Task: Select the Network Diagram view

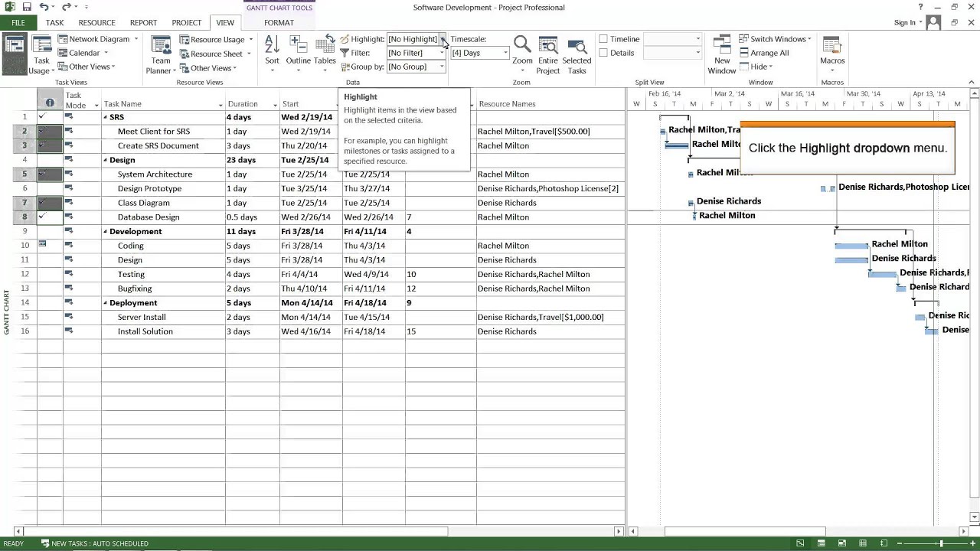Action: click(x=98, y=39)
